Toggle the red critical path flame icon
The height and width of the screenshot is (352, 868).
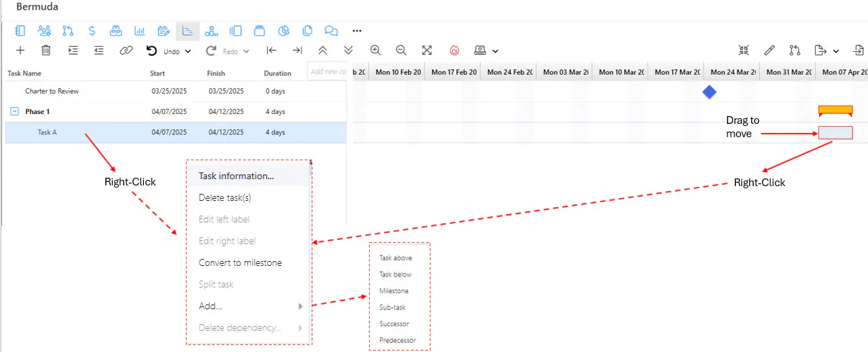click(454, 50)
